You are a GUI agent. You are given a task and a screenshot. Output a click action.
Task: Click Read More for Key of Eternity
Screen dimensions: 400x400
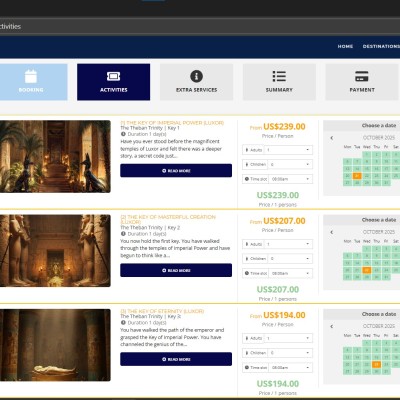pos(176,359)
